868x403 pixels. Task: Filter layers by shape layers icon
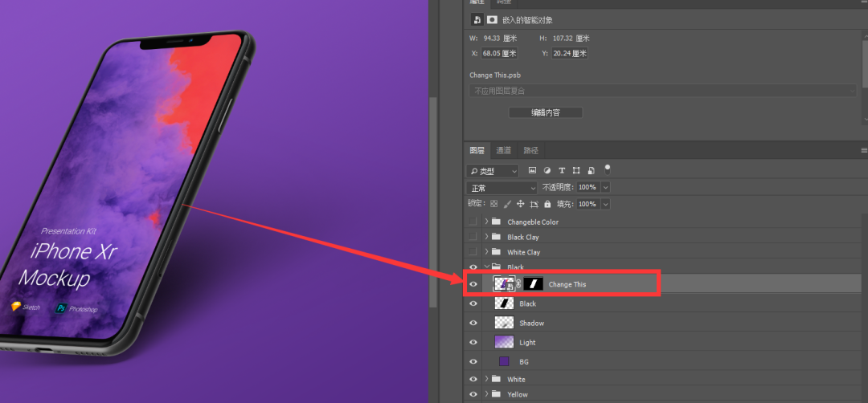pos(576,170)
